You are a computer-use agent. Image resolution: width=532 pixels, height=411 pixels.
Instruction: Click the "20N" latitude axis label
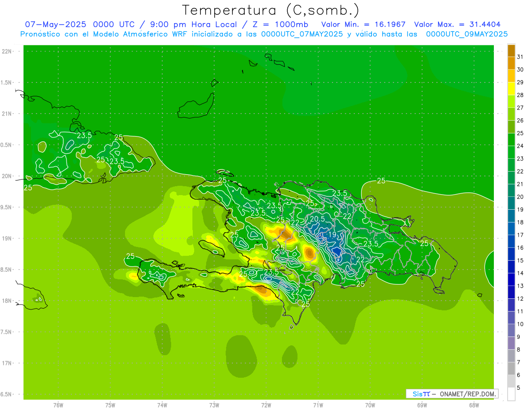coord(7,176)
